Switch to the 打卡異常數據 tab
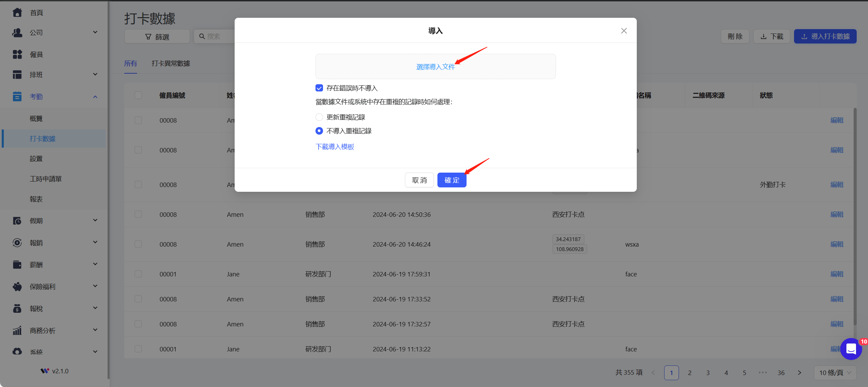 click(x=171, y=63)
